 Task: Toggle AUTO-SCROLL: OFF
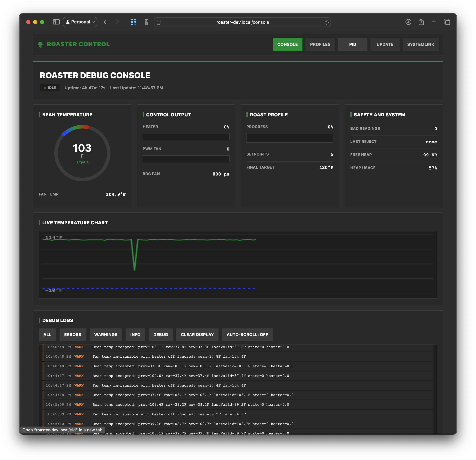pyautogui.click(x=247, y=335)
